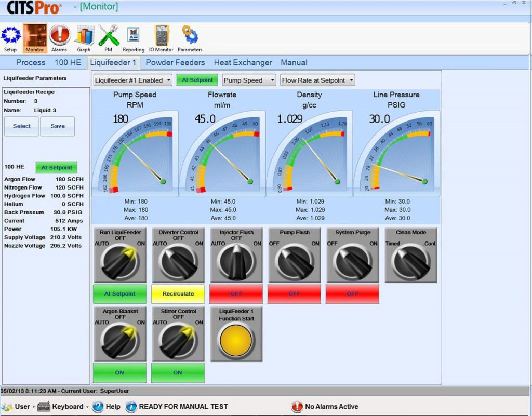
Task: Switch to the Process tab
Action: point(31,62)
